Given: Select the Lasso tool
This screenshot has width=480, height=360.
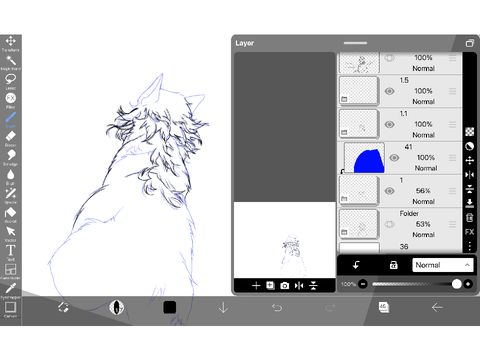Looking at the screenshot, I should (11, 81).
